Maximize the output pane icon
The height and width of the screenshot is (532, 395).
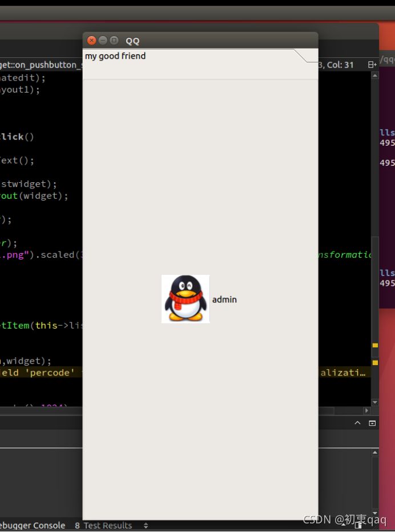(x=372, y=423)
